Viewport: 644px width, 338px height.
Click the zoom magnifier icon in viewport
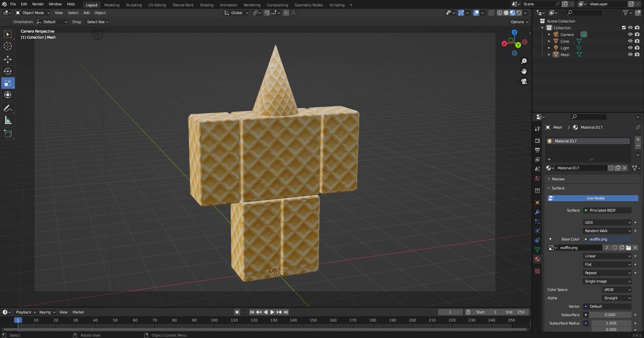pyautogui.click(x=524, y=61)
